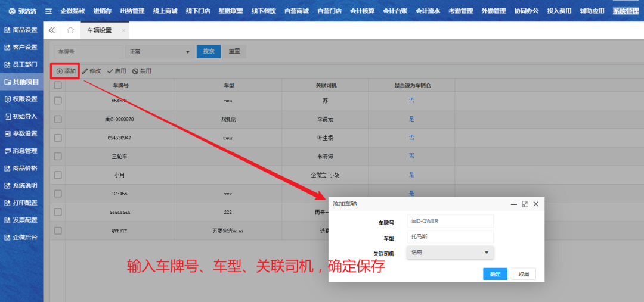Select the checkbox for the 三轮车 row
Viewport: 644px width, 302px height.
[x=58, y=156]
